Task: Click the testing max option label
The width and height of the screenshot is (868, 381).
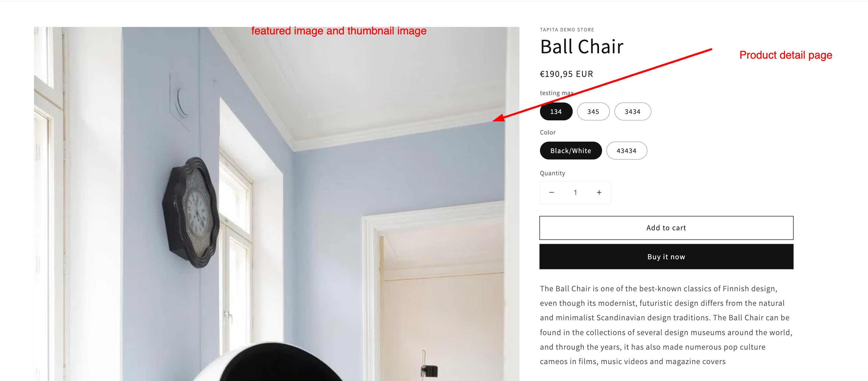Action: coord(557,93)
